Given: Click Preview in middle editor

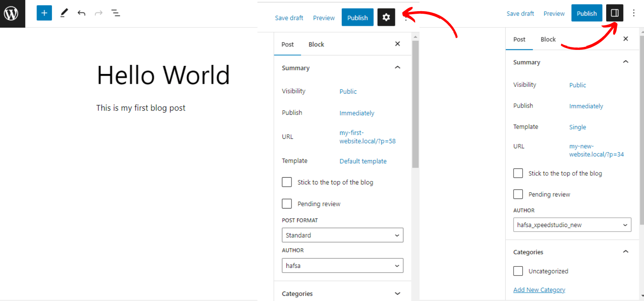Looking at the screenshot, I should [x=324, y=18].
